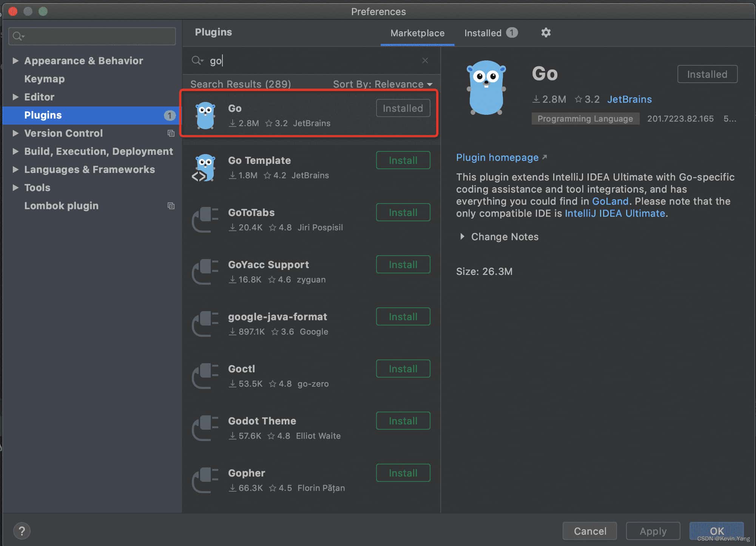Screen dimensions: 756x546
Task: Follow the GoLand link in description
Action: click(x=610, y=201)
